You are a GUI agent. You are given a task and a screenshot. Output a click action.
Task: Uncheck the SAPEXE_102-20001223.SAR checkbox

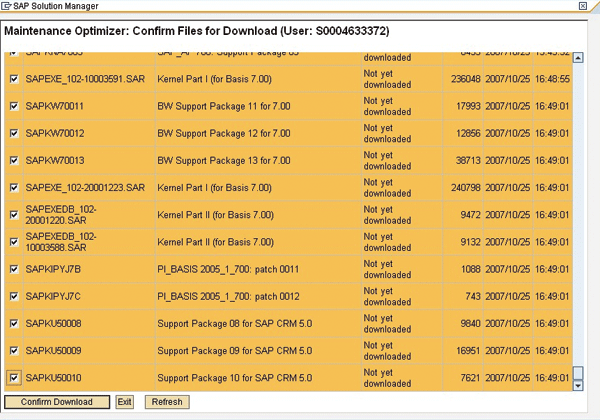tap(14, 187)
